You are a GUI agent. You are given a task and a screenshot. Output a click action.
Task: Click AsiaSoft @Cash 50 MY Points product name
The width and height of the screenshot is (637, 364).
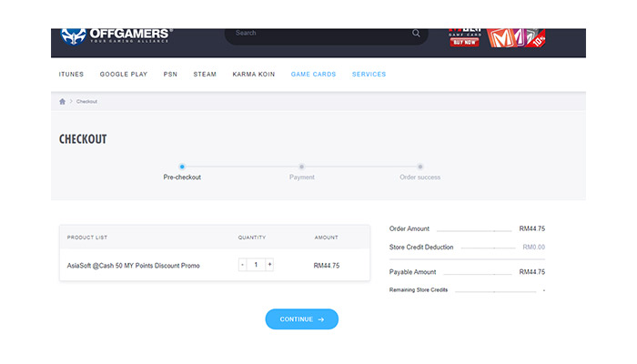(133, 266)
